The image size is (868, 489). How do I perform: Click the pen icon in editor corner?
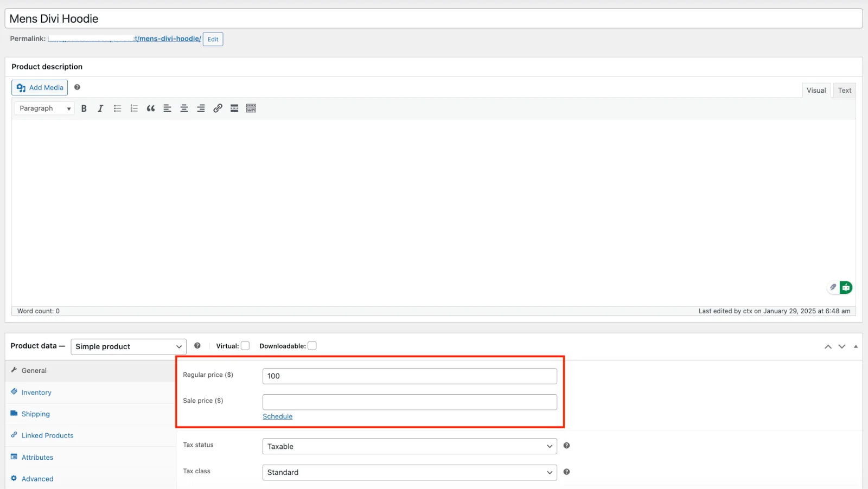833,287
